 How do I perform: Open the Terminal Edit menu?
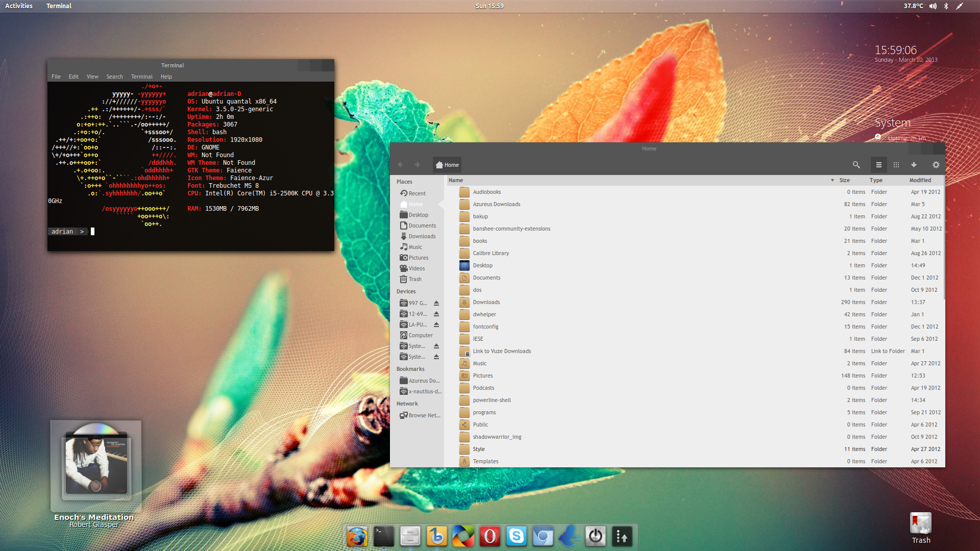point(73,77)
